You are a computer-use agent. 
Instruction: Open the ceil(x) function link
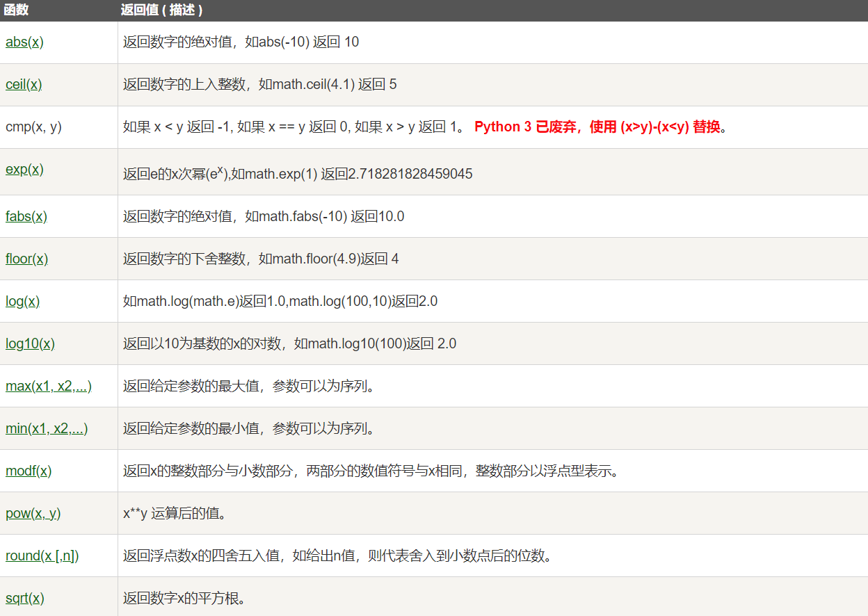(24, 84)
